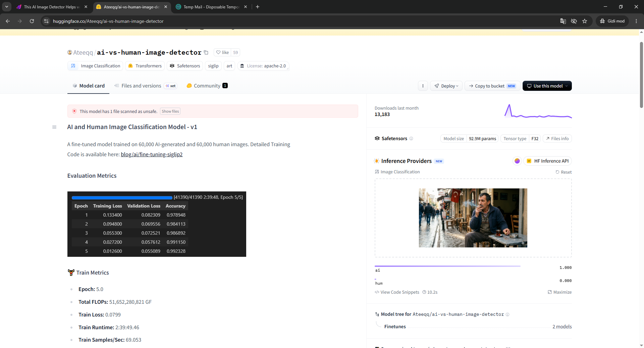
Task: Click the downloads last month chart
Action: coord(538,111)
